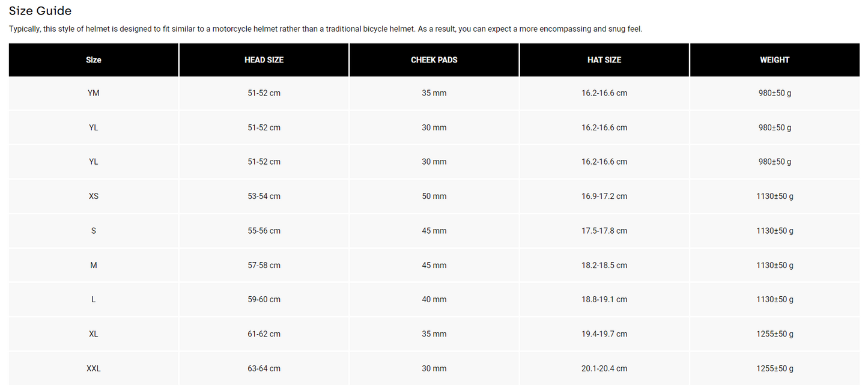868x390 pixels.
Task: Select the 40 mm cheek pads cell
Action: (x=434, y=299)
